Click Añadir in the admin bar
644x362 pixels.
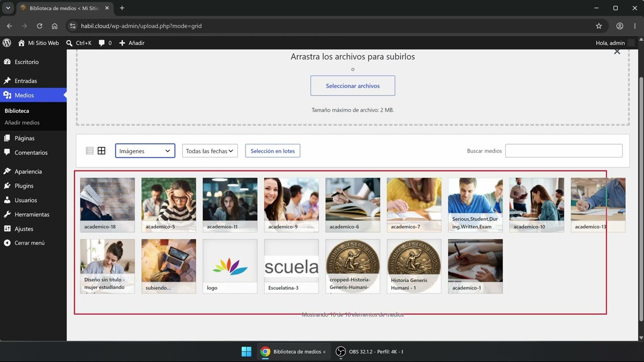(x=132, y=43)
